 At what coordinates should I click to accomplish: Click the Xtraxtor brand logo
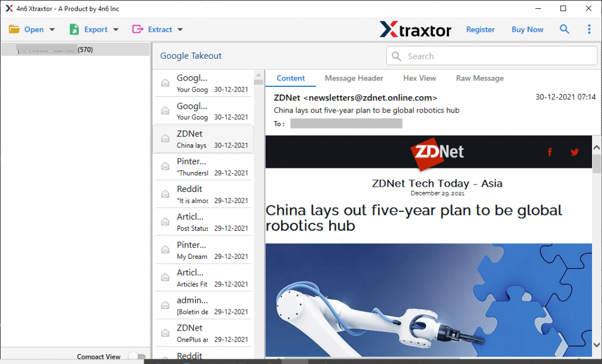(416, 29)
